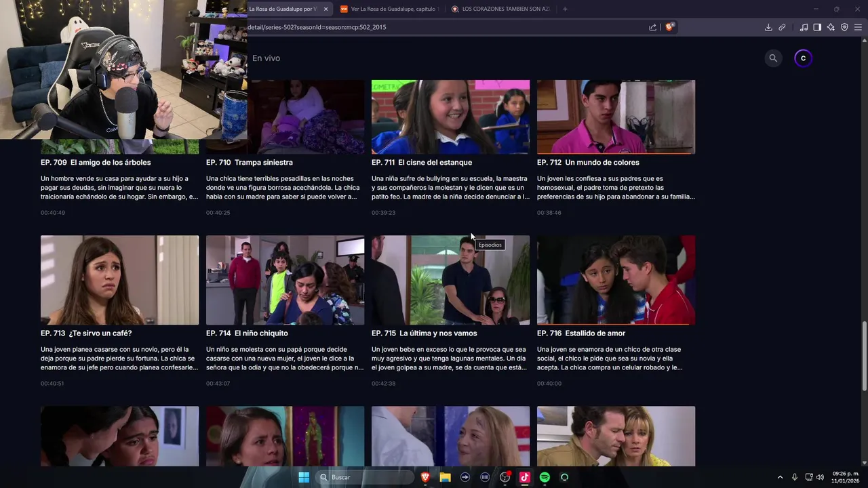Open the purple C profile avatar
The image size is (868, 488).
tap(803, 58)
